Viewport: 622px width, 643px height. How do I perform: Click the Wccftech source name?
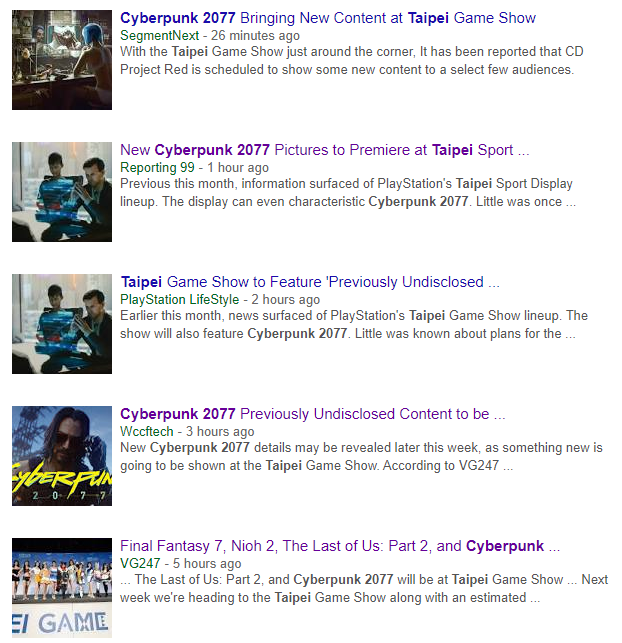[147, 432]
